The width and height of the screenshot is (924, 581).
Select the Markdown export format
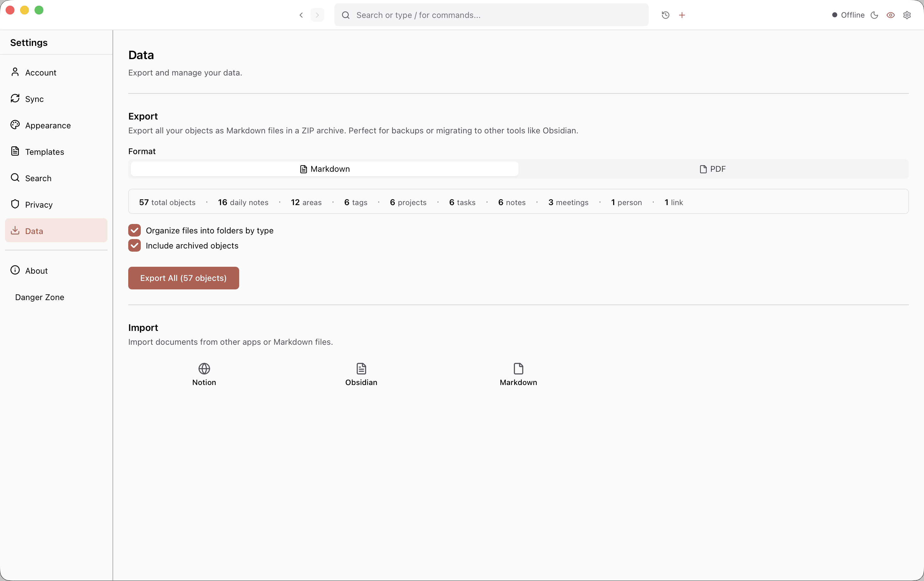(325, 169)
